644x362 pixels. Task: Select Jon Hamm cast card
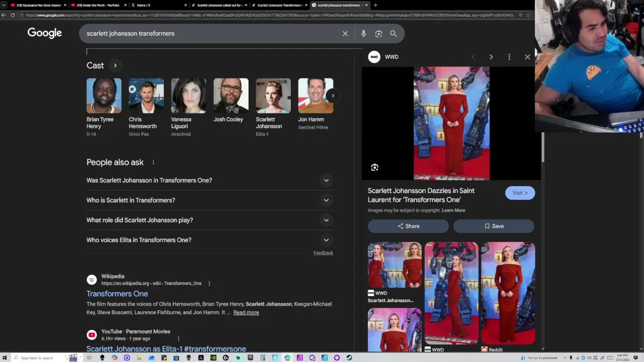click(315, 104)
